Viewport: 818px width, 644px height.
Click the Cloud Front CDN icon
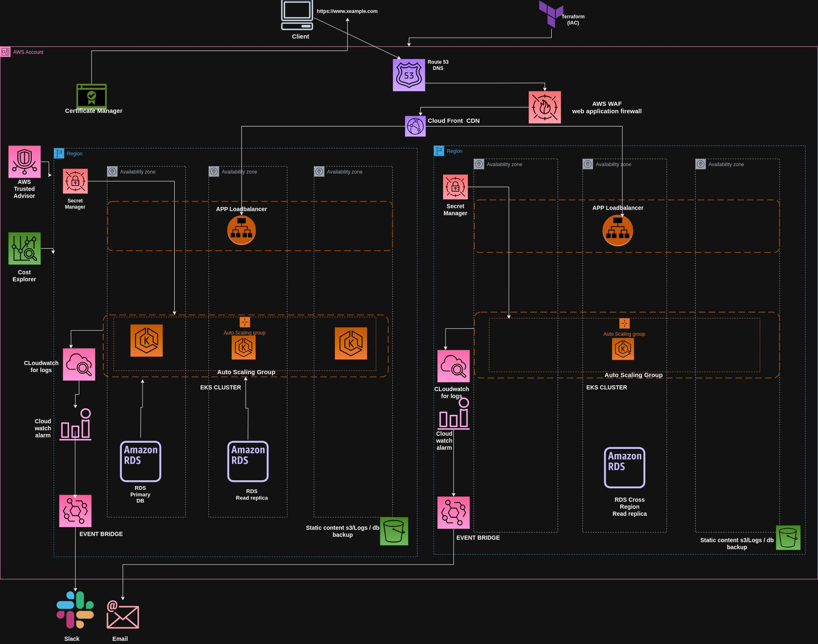(x=415, y=126)
